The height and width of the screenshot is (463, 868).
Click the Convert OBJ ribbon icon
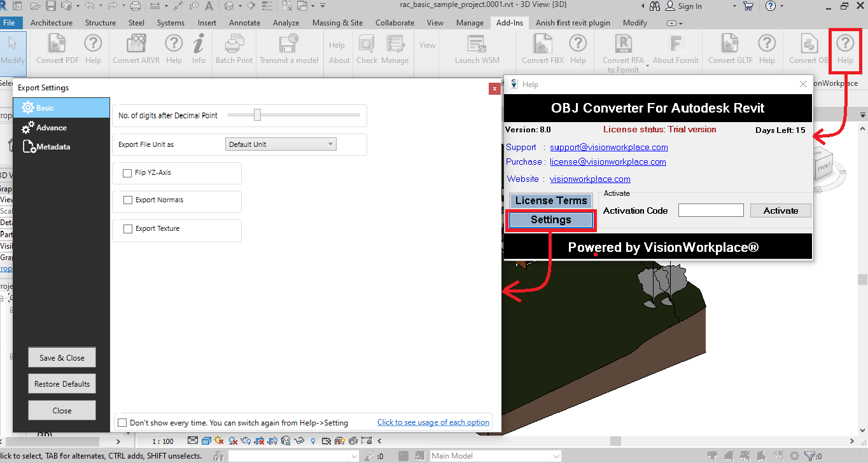pyautogui.click(x=809, y=44)
